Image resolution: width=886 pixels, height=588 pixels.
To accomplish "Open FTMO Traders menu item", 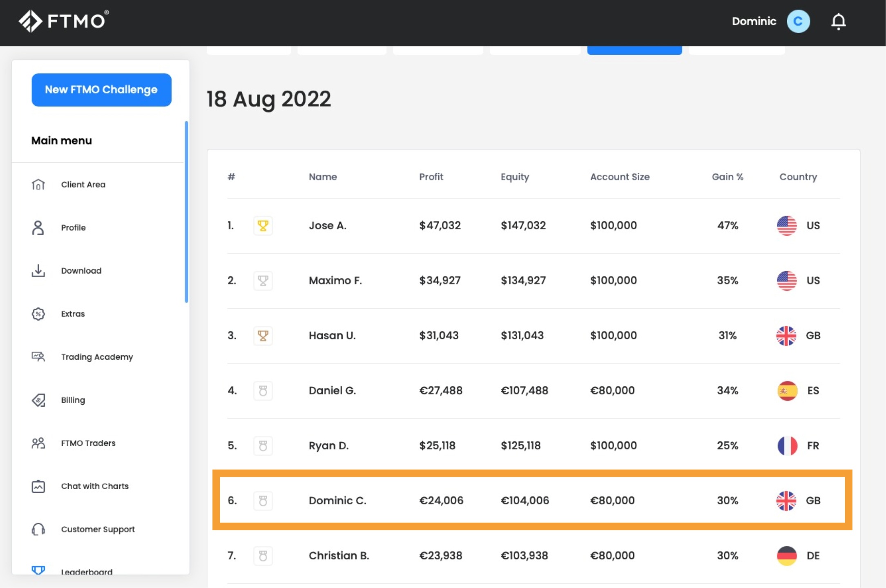I will (x=88, y=443).
